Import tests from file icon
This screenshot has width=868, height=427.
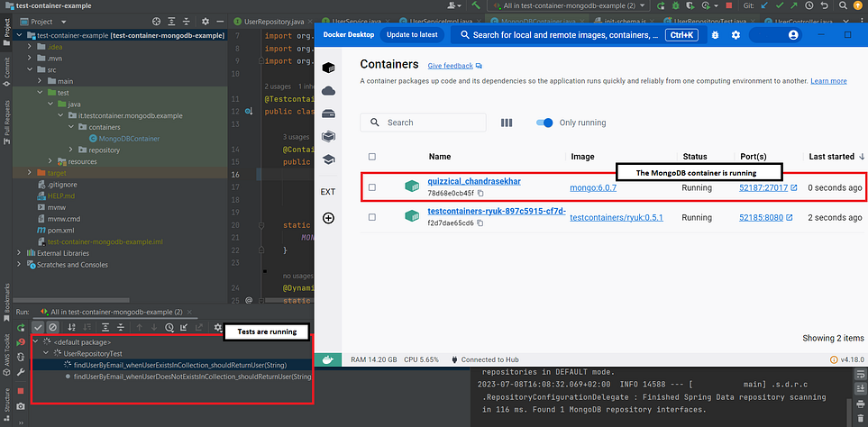[184, 327]
